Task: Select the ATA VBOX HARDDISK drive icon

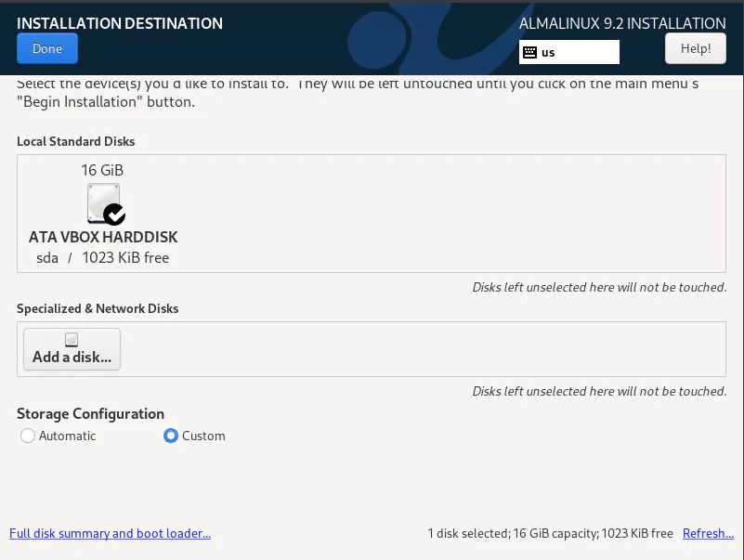Action: tap(104, 203)
